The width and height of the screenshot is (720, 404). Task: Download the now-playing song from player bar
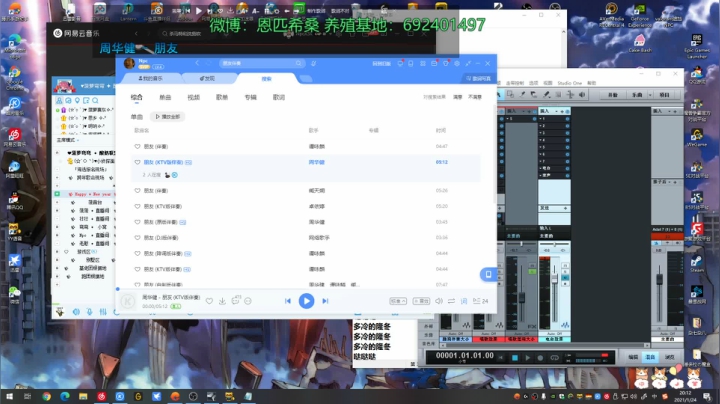pyautogui.click(x=222, y=301)
